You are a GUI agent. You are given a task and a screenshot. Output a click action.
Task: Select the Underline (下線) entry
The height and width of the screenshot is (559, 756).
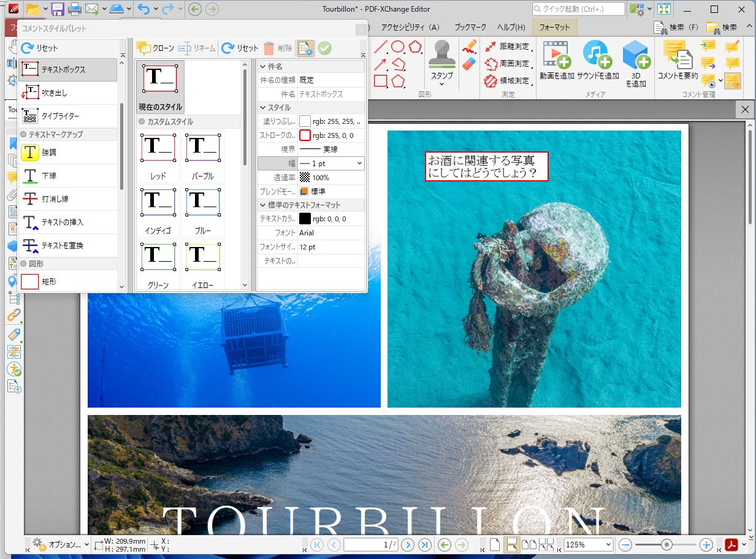tap(67, 176)
